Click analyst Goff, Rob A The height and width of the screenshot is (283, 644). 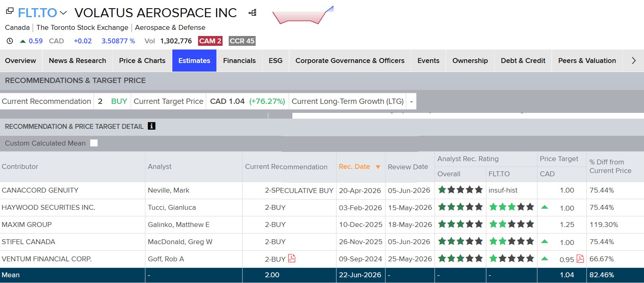click(166, 259)
